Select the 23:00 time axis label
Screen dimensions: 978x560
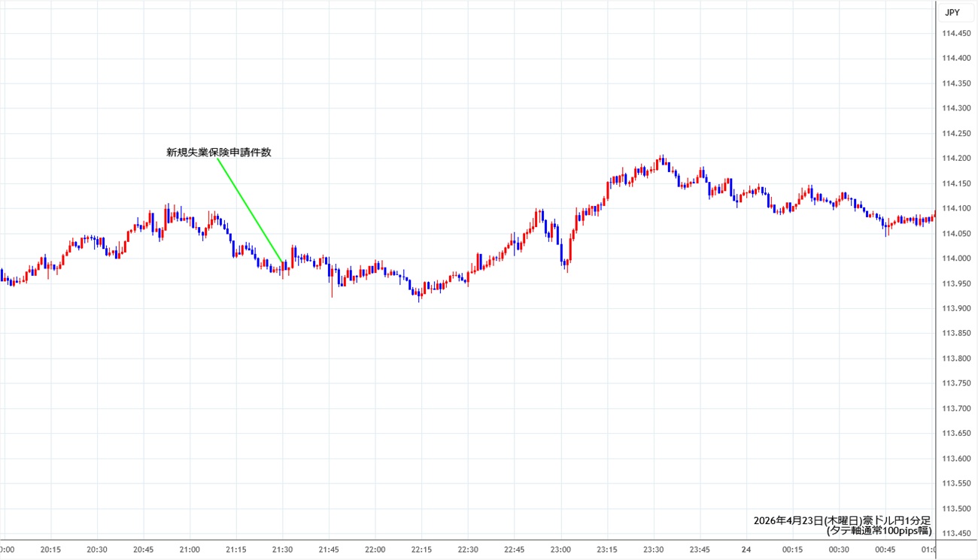coord(561,549)
